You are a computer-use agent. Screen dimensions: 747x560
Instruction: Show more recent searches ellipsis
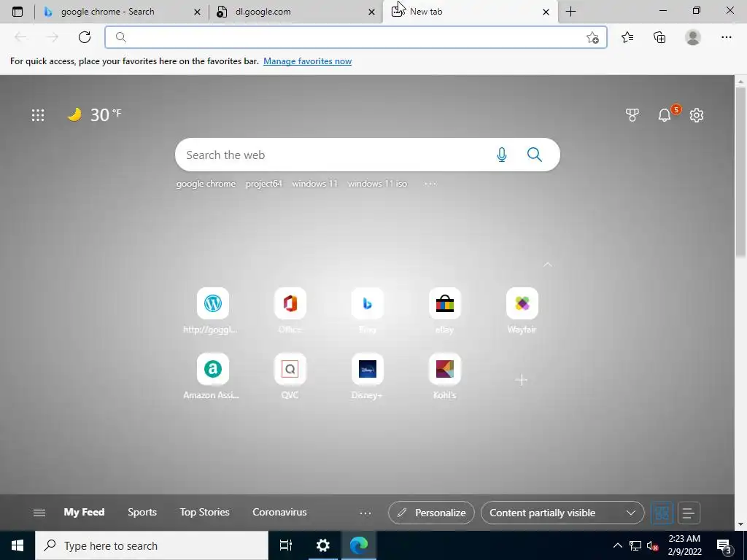pyautogui.click(x=430, y=184)
